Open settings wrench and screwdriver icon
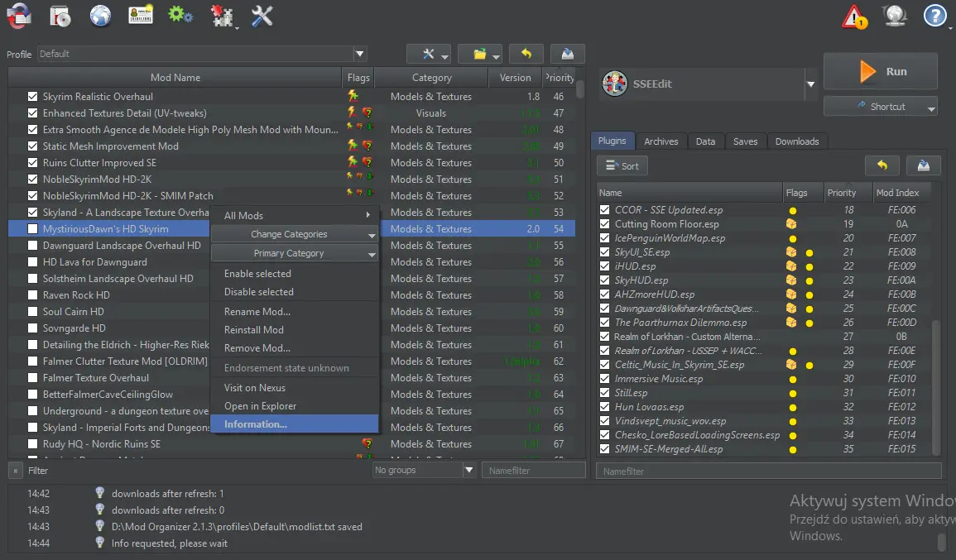The image size is (956, 560). point(262,17)
